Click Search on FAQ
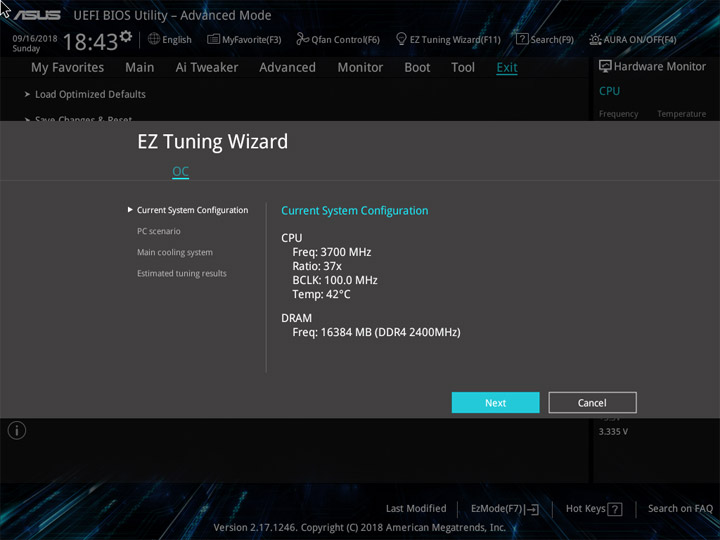 pos(680,509)
